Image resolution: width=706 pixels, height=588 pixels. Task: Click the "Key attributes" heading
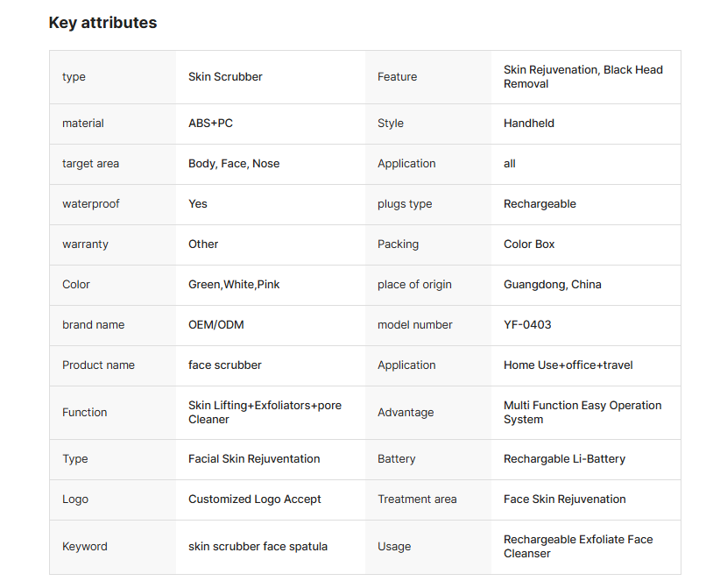(102, 23)
